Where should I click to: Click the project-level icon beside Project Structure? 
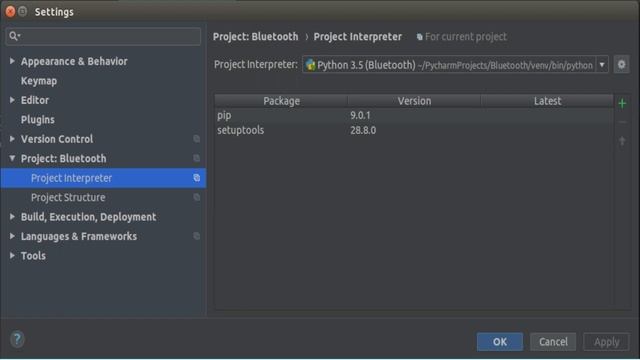pyautogui.click(x=196, y=197)
